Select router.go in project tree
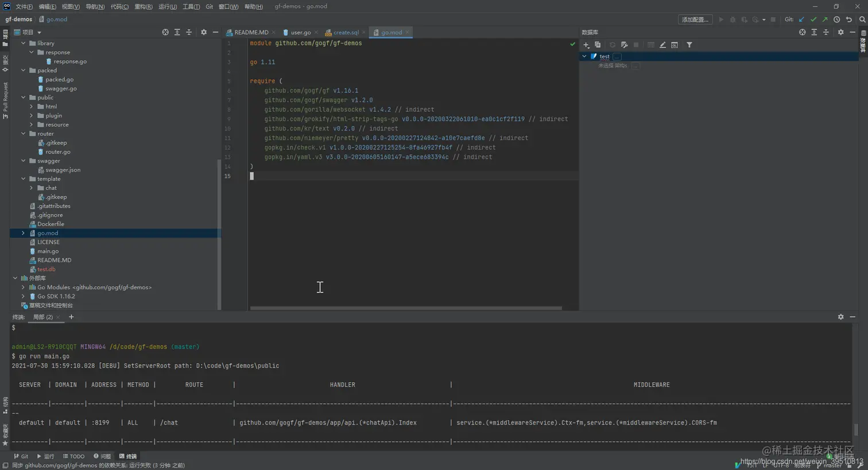This screenshot has height=470, width=868. coord(58,152)
